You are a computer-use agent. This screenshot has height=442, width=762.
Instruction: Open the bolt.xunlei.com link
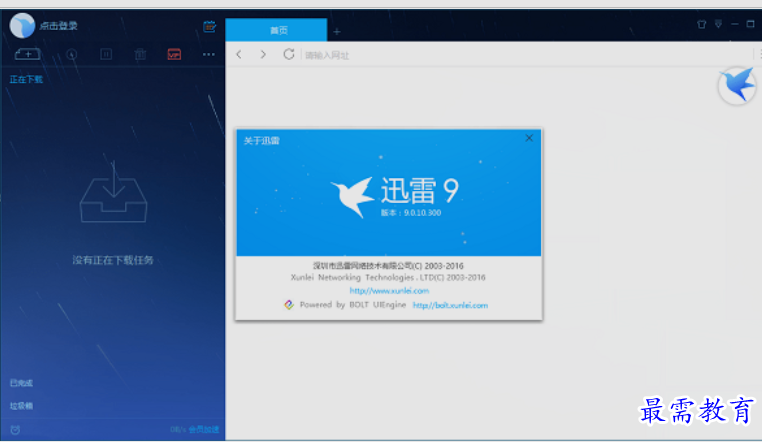(450, 305)
